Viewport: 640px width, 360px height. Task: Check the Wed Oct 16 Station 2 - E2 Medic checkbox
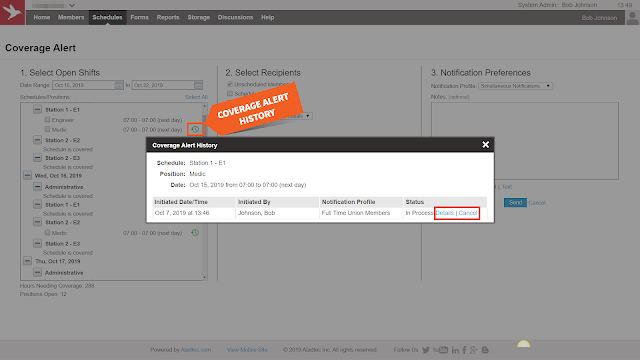(47, 232)
